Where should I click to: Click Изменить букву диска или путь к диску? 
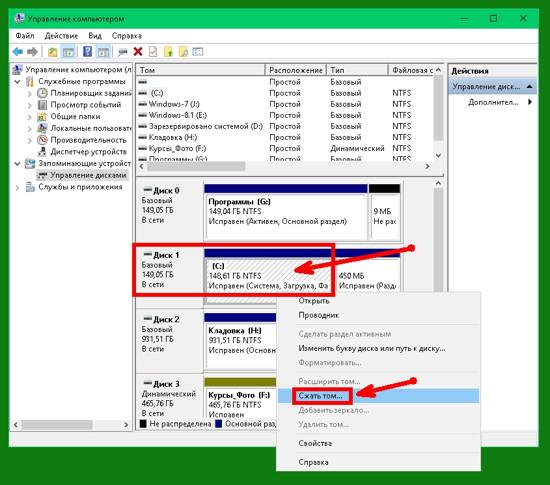(x=372, y=348)
